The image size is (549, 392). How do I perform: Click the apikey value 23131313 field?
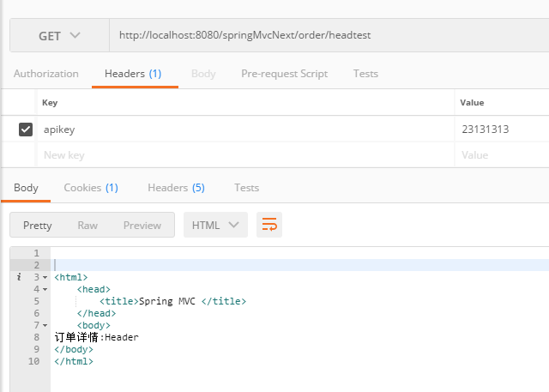[498, 130]
